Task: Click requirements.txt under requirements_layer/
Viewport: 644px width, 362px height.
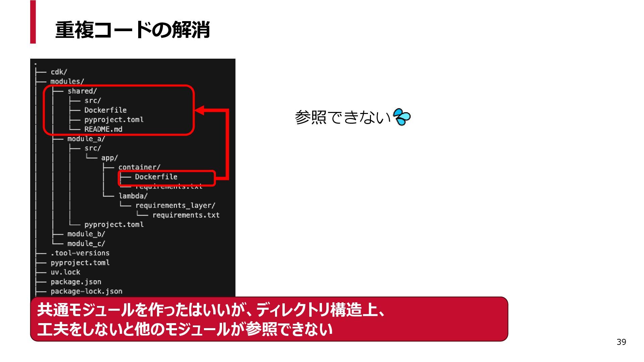Action: coord(186,215)
